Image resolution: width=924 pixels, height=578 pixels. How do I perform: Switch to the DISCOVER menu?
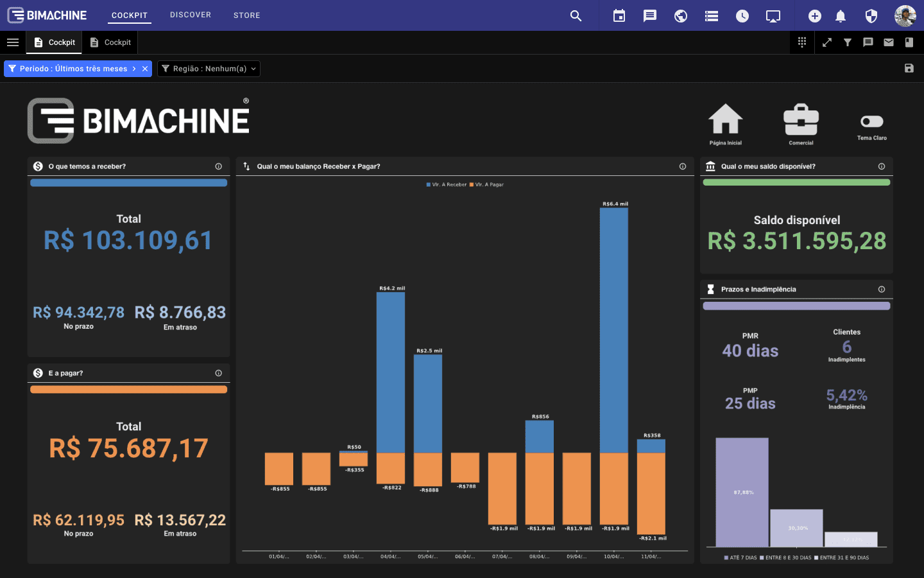pyautogui.click(x=191, y=15)
